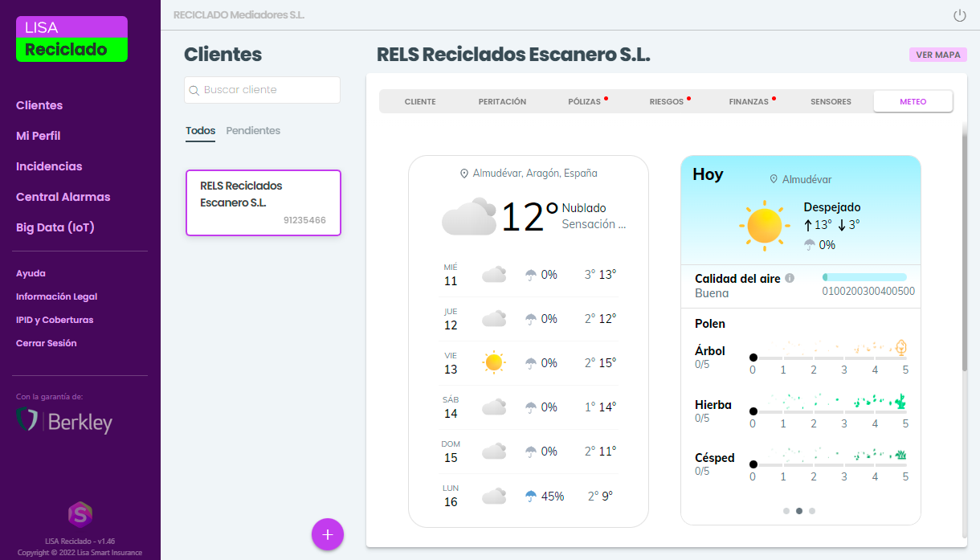Switch to the Peritación tab
980x560 pixels.
(x=502, y=102)
